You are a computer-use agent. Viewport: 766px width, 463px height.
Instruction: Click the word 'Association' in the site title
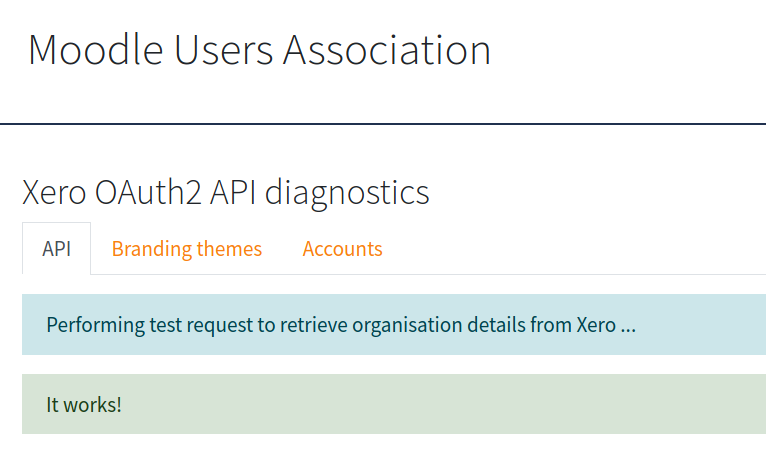tap(387, 50)
